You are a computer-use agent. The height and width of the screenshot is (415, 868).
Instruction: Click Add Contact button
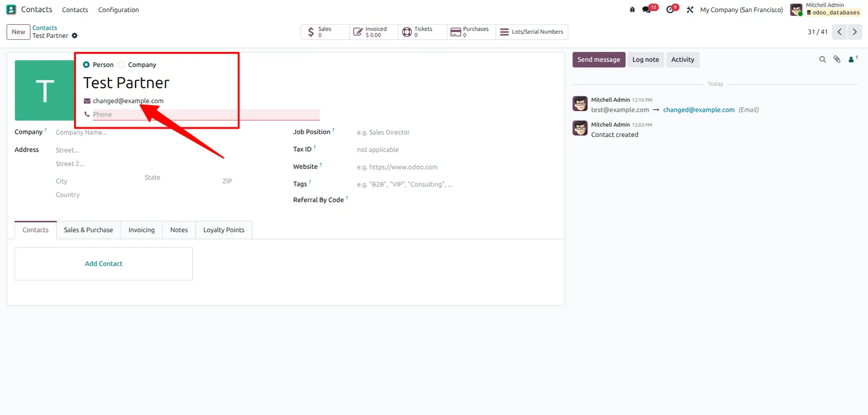(x=104, y=264)
